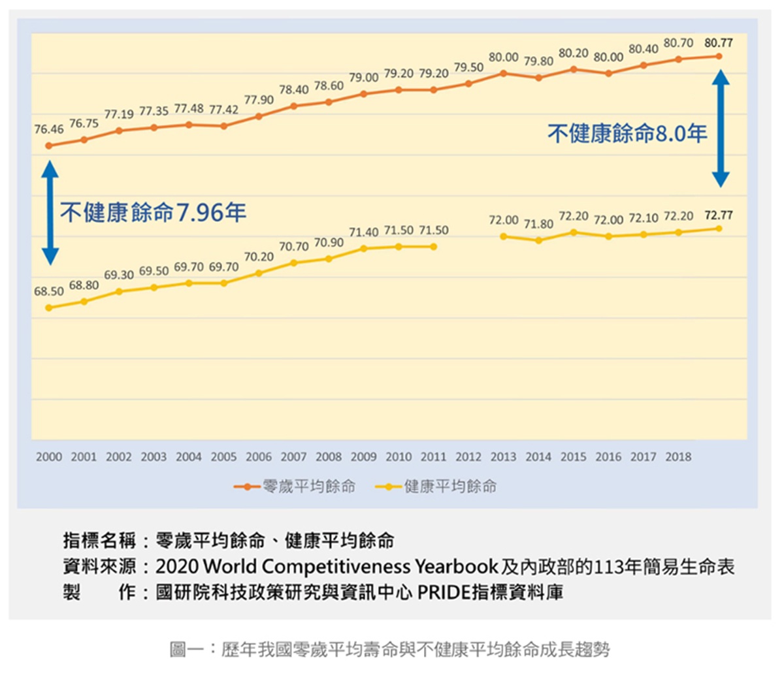This screenshot has width=784, height=681.
Task: Click the 2012 label on the x-axis
Action: (468, 457)
